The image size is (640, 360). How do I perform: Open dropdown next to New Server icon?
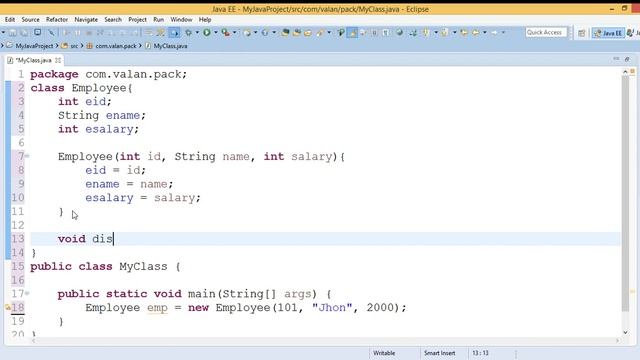coord(256,32)
